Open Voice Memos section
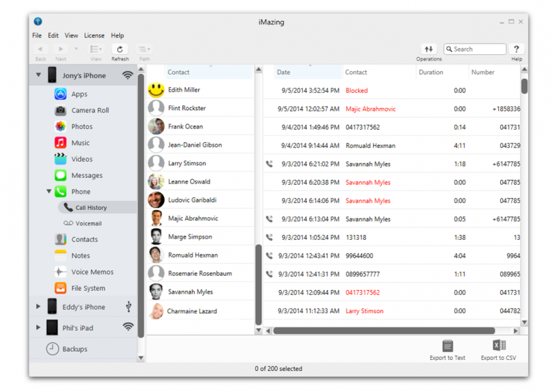 click(x=92, y=272)
